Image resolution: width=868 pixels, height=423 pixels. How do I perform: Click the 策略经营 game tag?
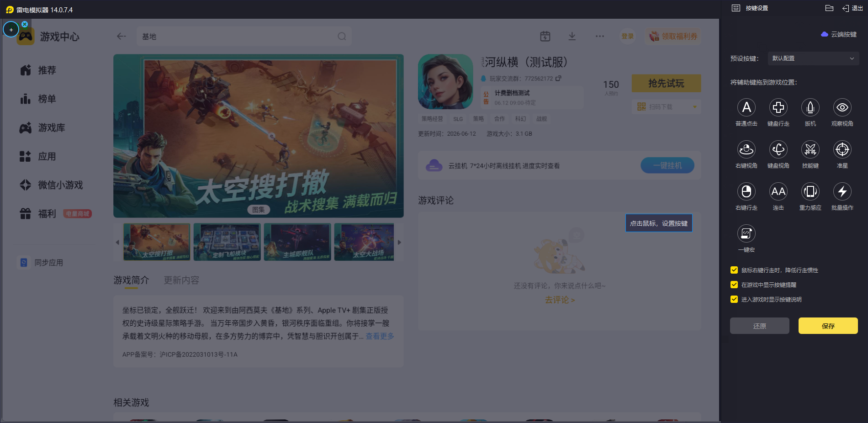432,119
